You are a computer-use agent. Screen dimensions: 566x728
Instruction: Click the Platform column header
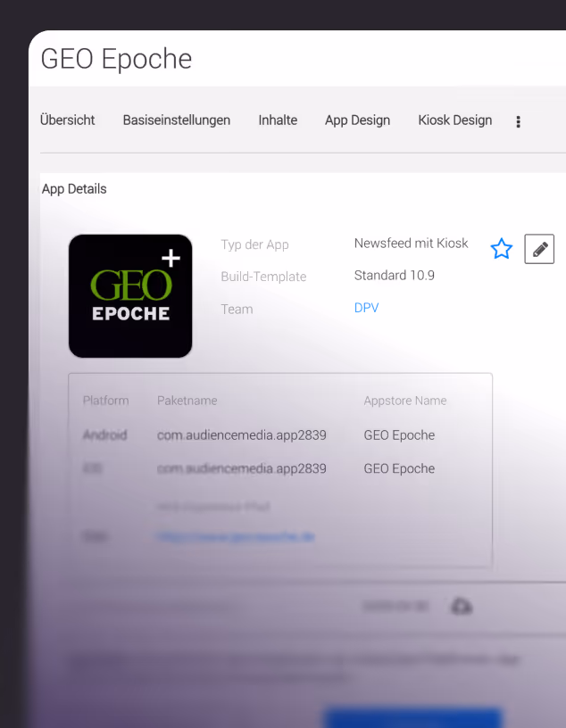(105, 401)
